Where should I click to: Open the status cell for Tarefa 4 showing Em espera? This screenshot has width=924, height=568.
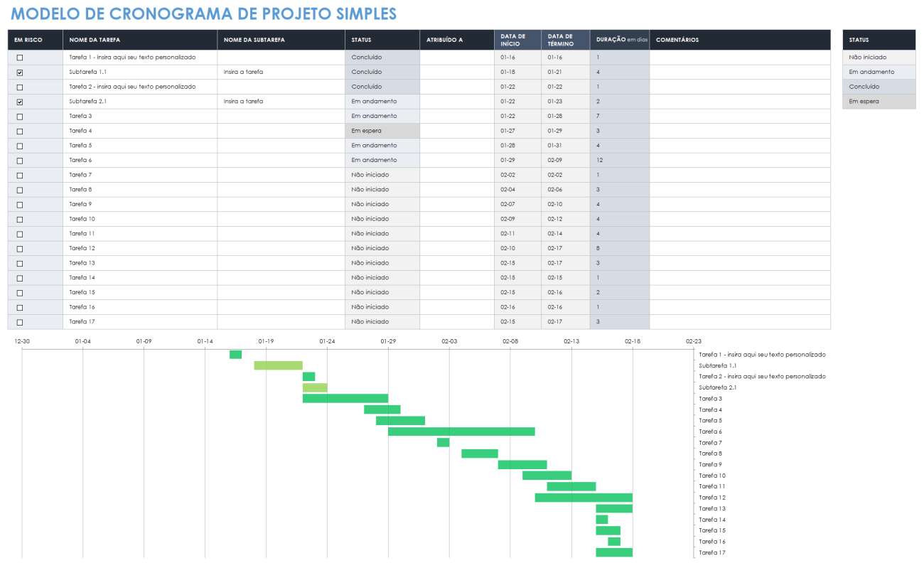coord(382,130)
